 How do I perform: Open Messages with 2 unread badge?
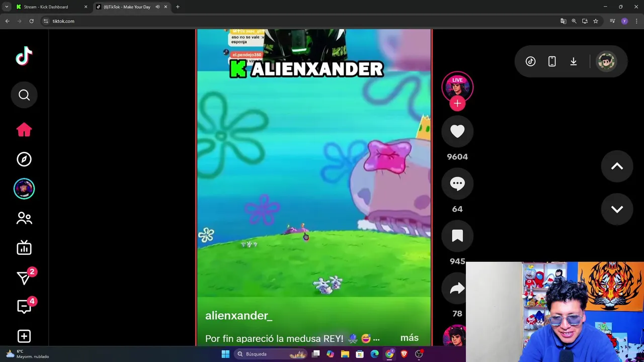click(x=25, y=277)
